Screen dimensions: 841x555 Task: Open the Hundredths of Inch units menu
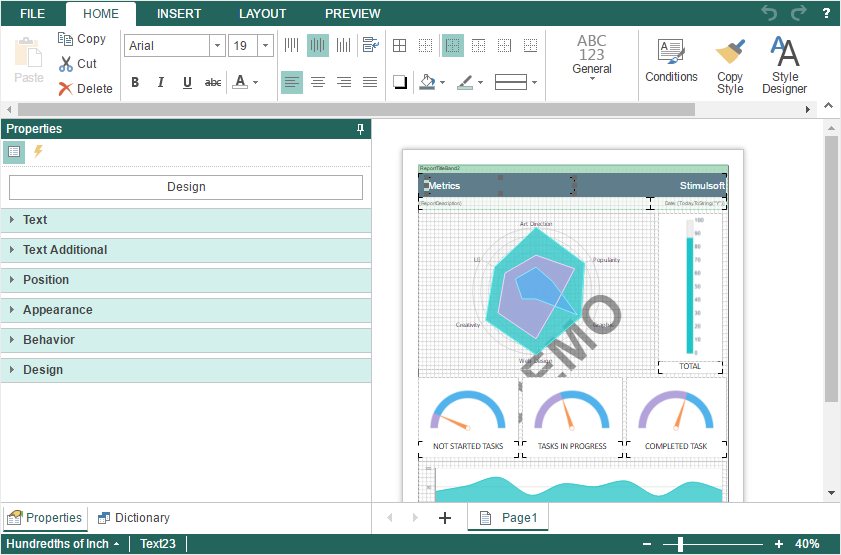pyautogui.click(x=63, y=544)
